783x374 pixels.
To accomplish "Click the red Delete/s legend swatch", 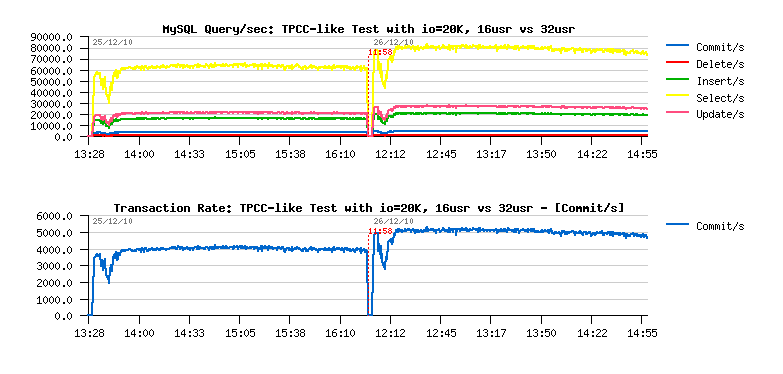I will coord(678,63).
